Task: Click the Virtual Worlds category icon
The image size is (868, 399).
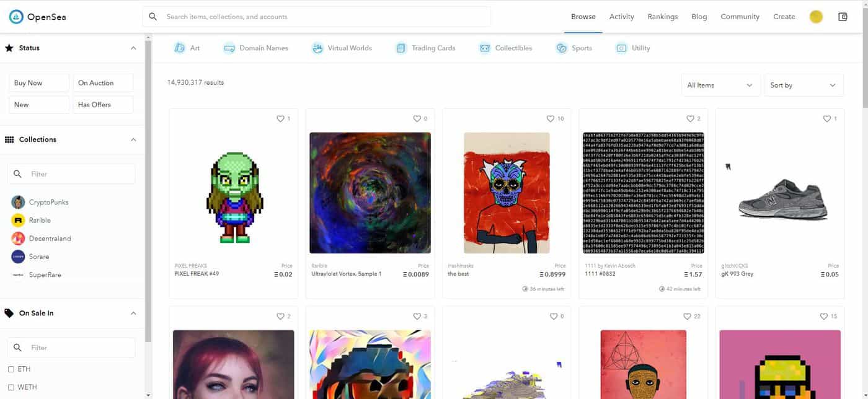Action: (317, 48)
